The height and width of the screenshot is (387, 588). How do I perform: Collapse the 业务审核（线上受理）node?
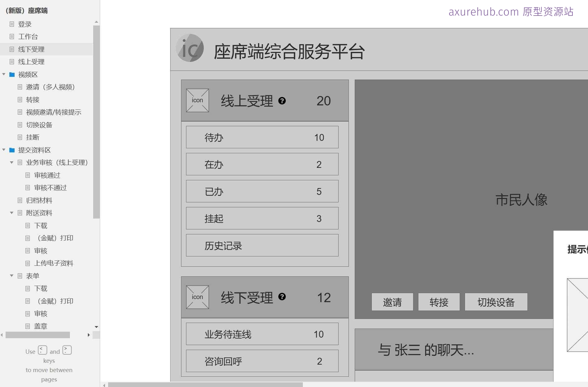click(x=12, y=162)
